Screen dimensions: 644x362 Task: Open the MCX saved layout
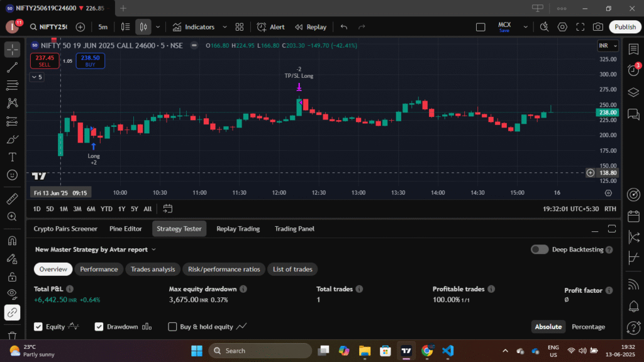coord(504,27)
